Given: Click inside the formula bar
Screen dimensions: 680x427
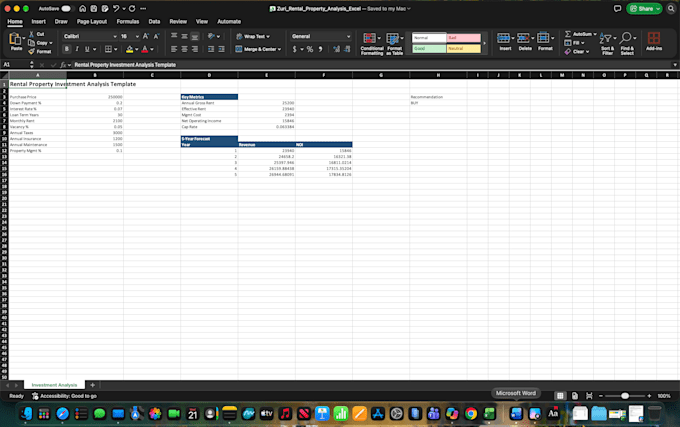Looking at the screenshot, I should click(x=371, y=65).
